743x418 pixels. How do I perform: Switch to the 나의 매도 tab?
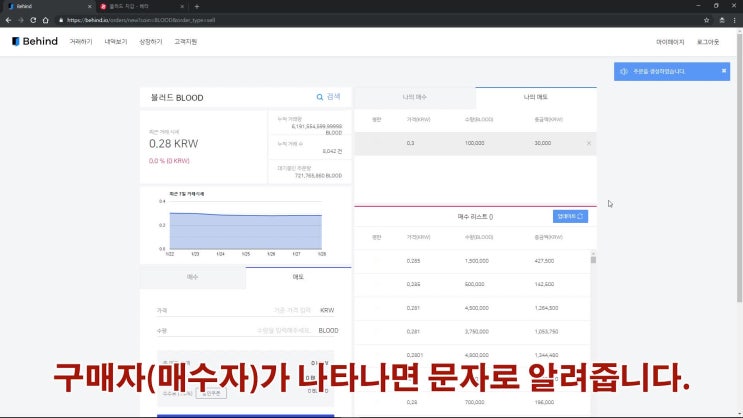[x=536, y=97]
